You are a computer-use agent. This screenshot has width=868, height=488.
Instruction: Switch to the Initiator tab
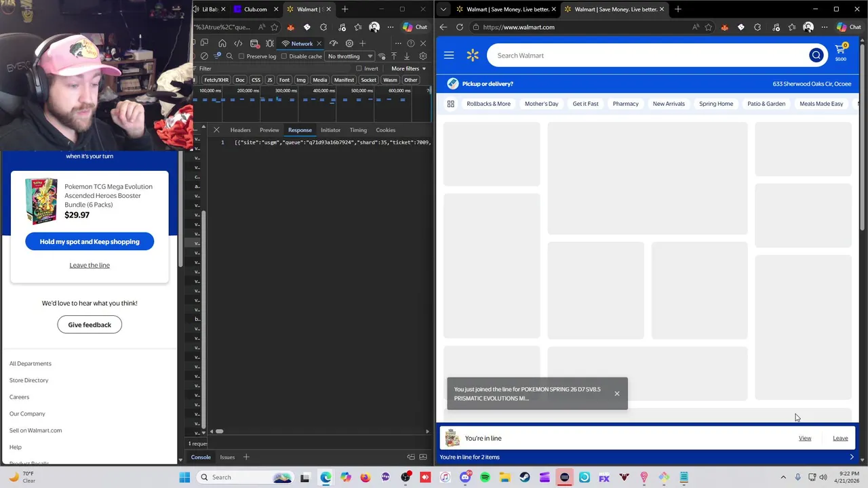pos(330,130)
